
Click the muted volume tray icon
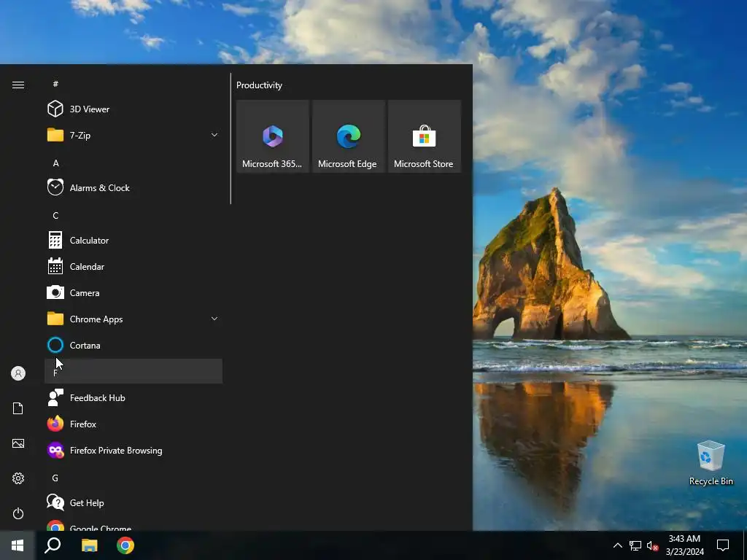(652, 545)
